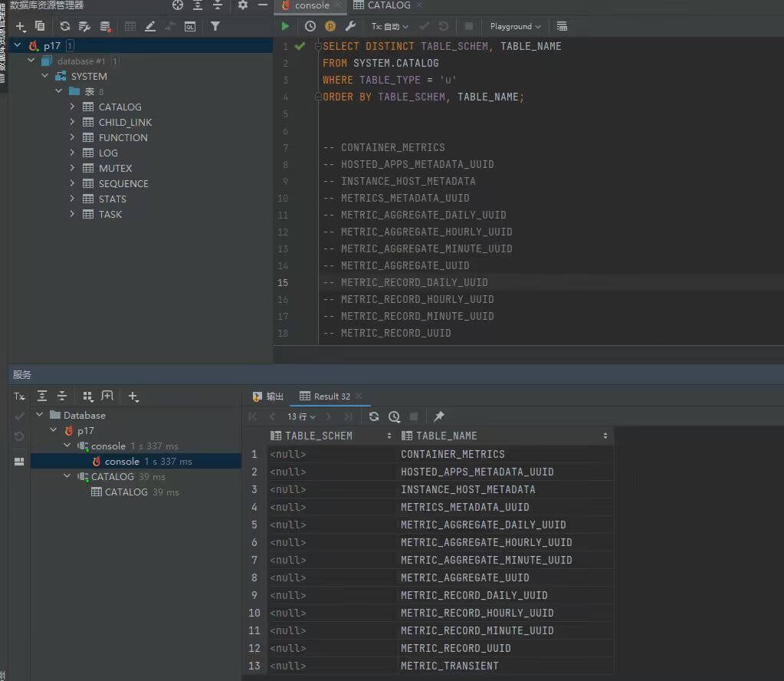
Task: Select the FUNCTION table in tree
Action: click(123, 137)
